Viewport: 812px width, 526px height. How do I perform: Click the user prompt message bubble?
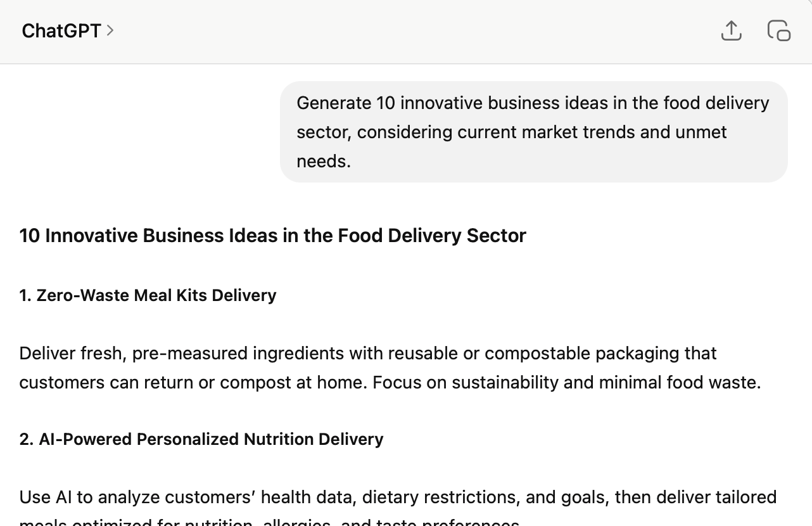(533, 132)
